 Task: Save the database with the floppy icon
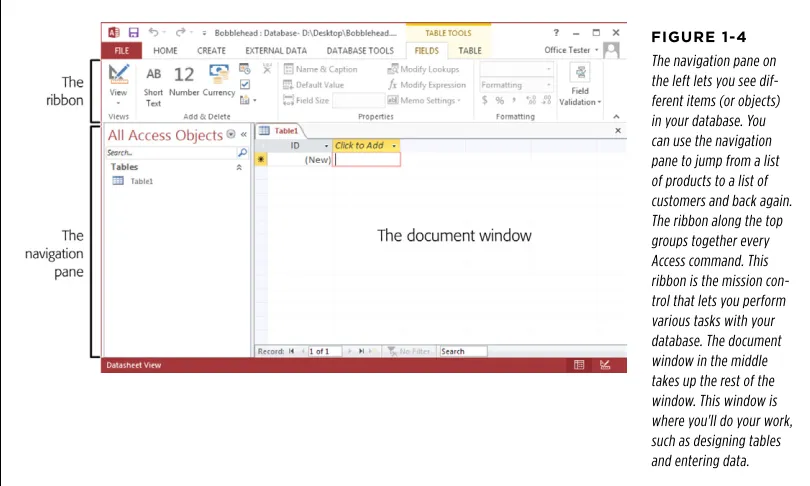[134, 33]
